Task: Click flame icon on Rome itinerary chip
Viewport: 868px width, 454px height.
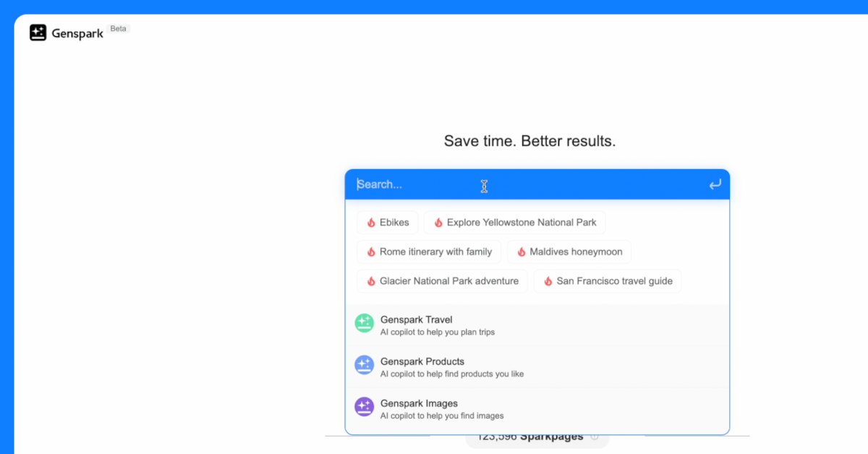Action: tap(371, 252)
